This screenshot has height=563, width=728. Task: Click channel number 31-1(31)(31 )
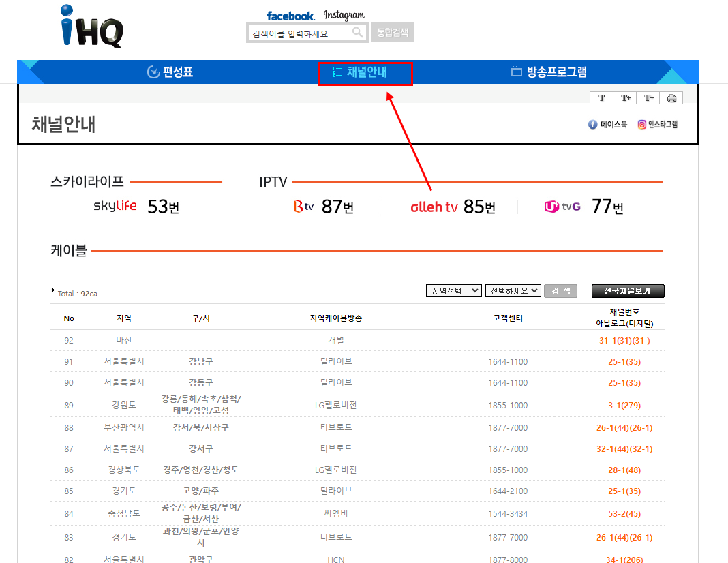(x=624, y=340)
